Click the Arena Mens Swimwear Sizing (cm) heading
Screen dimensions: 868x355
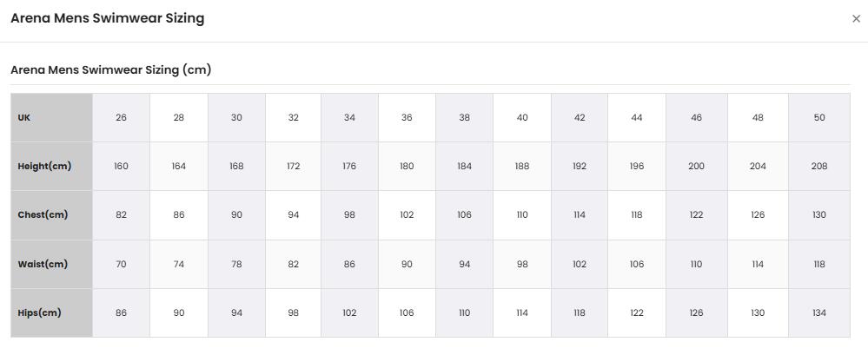coord(110,70)
